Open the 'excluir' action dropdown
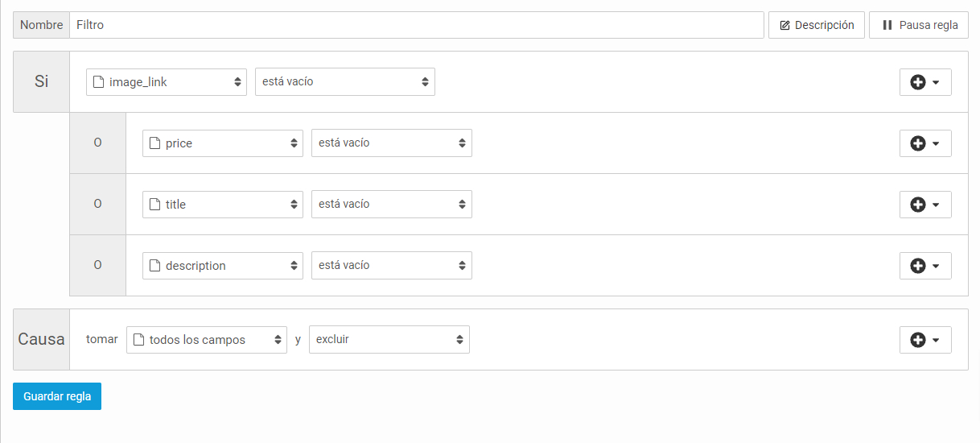 pyautogui.click(x=389, y=340)
